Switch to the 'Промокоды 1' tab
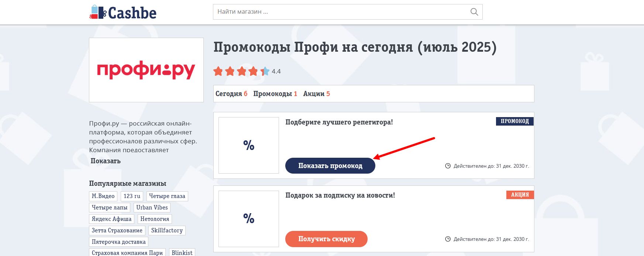 tap(275, 94)
